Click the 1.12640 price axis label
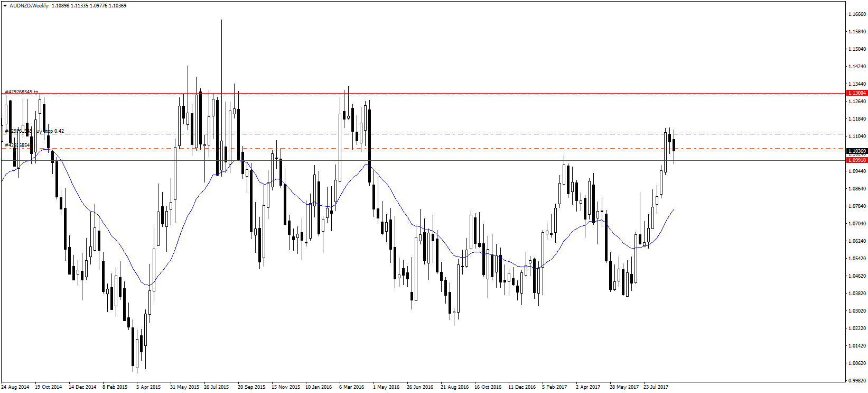 pos(856,102)
